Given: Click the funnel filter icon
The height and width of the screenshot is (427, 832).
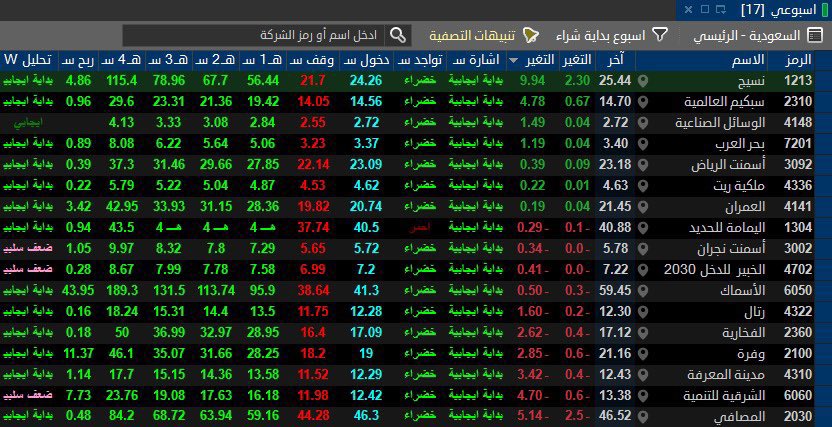Looking at the screenshot, I should coord(660,36).
